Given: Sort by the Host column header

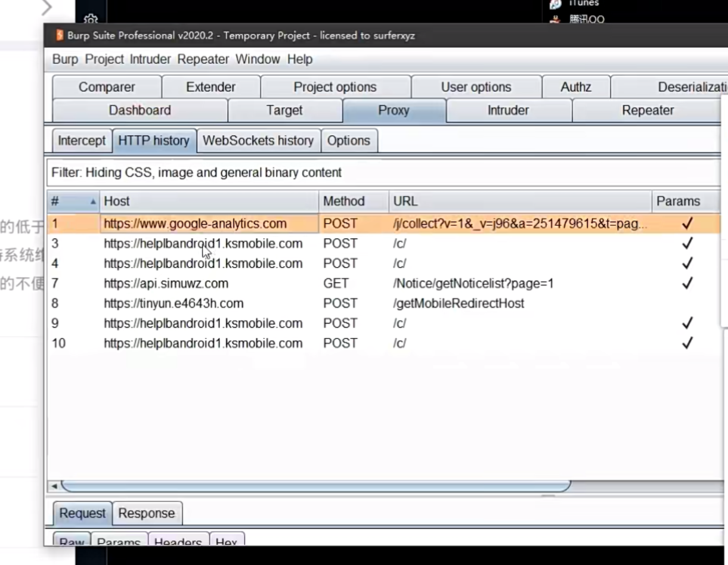Looking at the screenshot, I should 209,201.
